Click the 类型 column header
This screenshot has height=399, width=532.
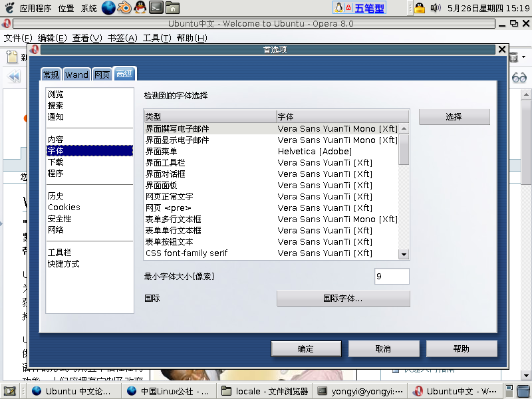coord(210,117)
